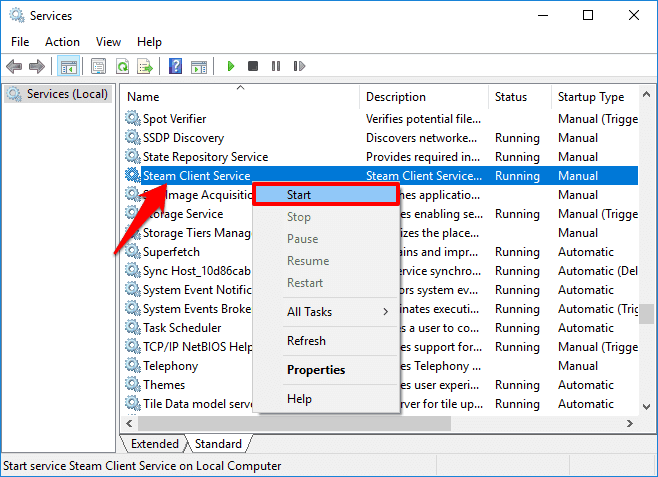Open Properties toolbar icon
The height and width of the screenshot is (477, 658).
coord(99,66)
